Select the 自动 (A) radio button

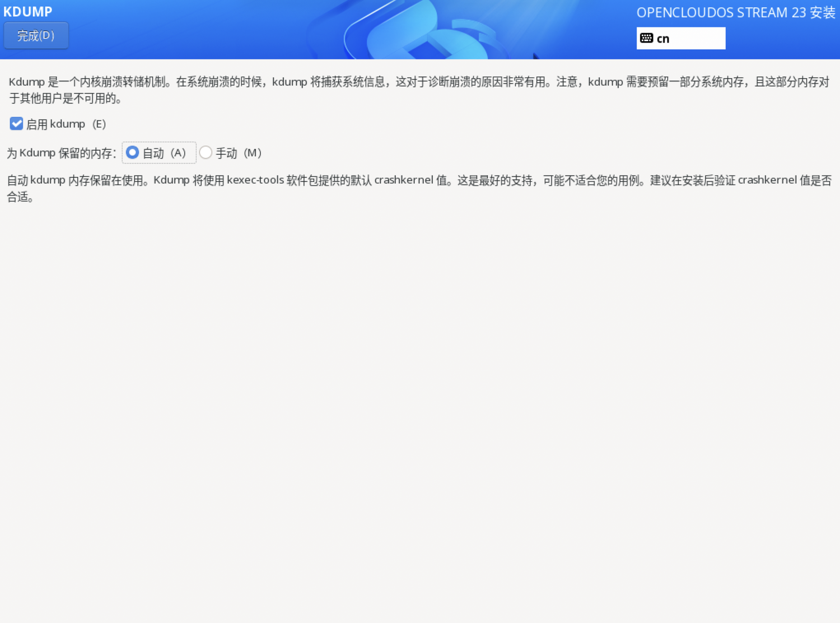(132, 152)
